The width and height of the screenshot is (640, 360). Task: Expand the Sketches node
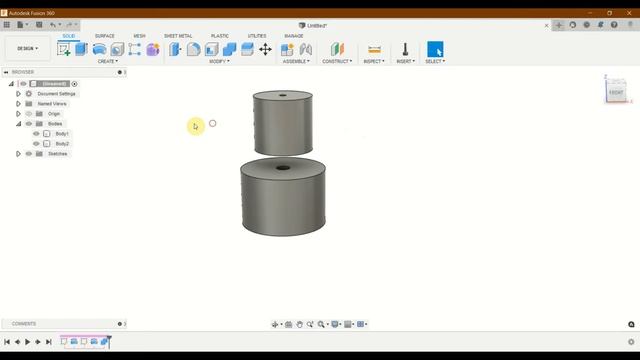18,154
